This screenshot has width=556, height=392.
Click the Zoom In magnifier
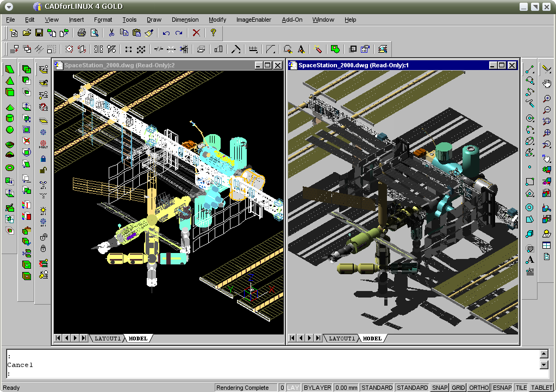(547, 99)
